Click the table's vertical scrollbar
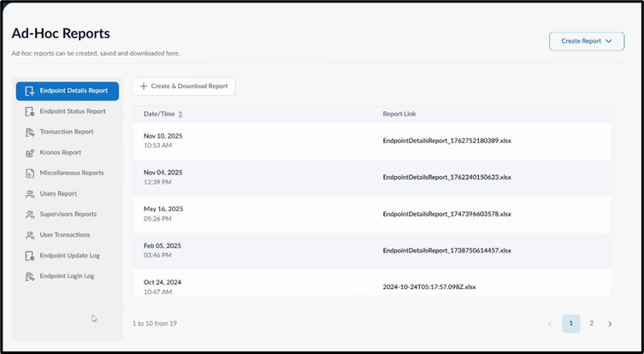Viewport: 644px width, 354px height. 613,152
